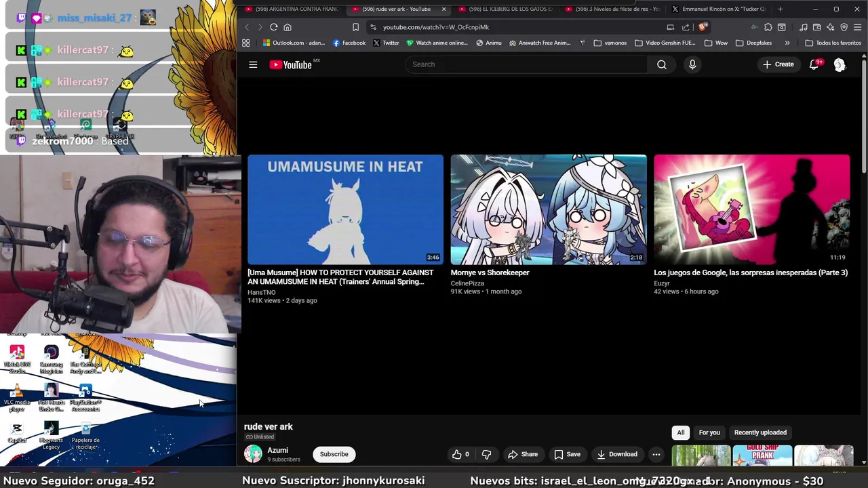Screen dimensions: 868x488
Task: Go to the browser home page
Action: click(x=288, y=27)
